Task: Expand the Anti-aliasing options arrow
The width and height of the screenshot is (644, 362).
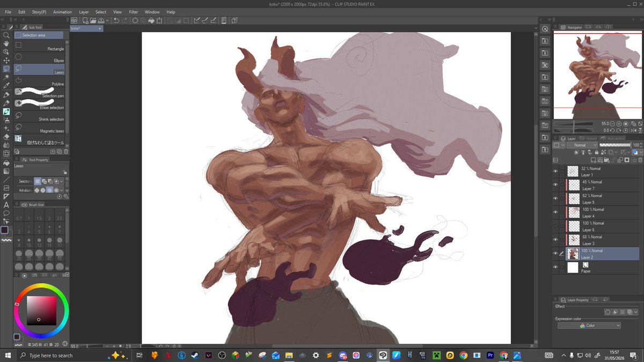Action: (x=61, y=190)
